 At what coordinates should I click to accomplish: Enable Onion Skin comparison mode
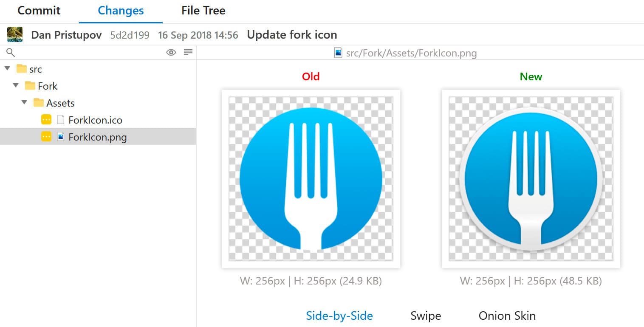coord(507,316)
